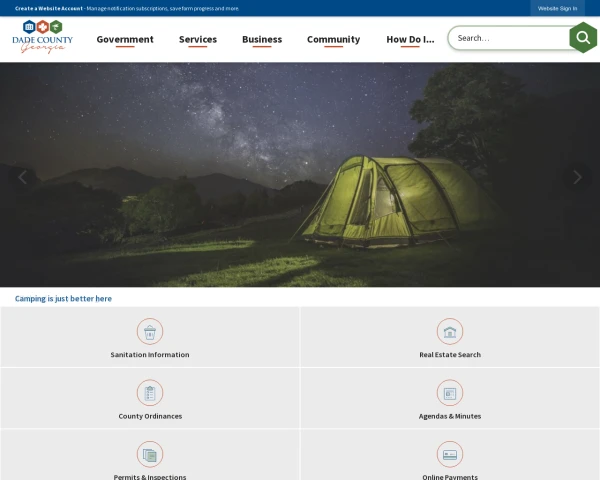Open the How Do I... menu
This screenshot has width=600, height=480.
point(410,39)
